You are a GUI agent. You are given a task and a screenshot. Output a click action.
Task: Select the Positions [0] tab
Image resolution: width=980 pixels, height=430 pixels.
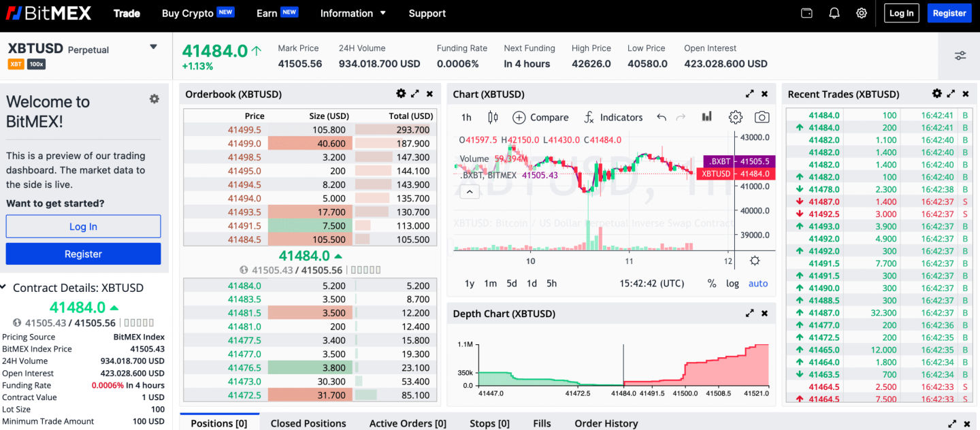219,423
